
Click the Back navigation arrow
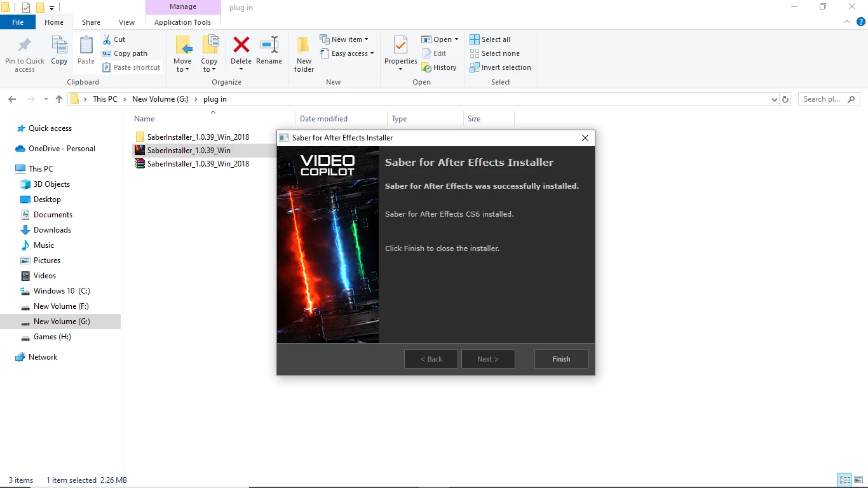pos(12,99)
